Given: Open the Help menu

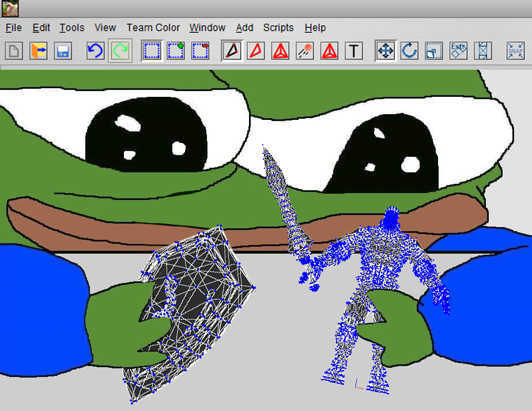Looking at the screenshot, I should (315, 28).
